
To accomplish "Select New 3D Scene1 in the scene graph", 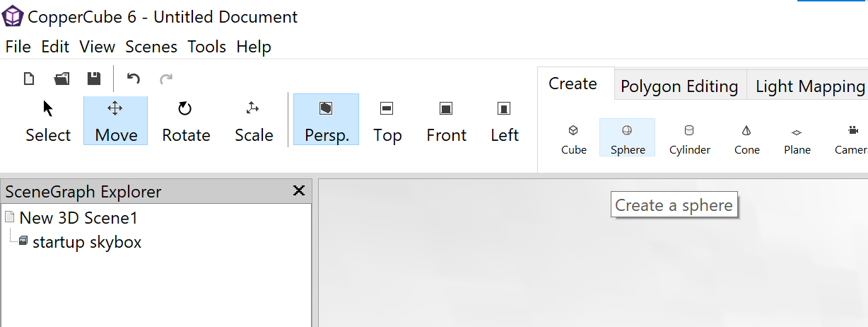I will click(x=78, y=218).
